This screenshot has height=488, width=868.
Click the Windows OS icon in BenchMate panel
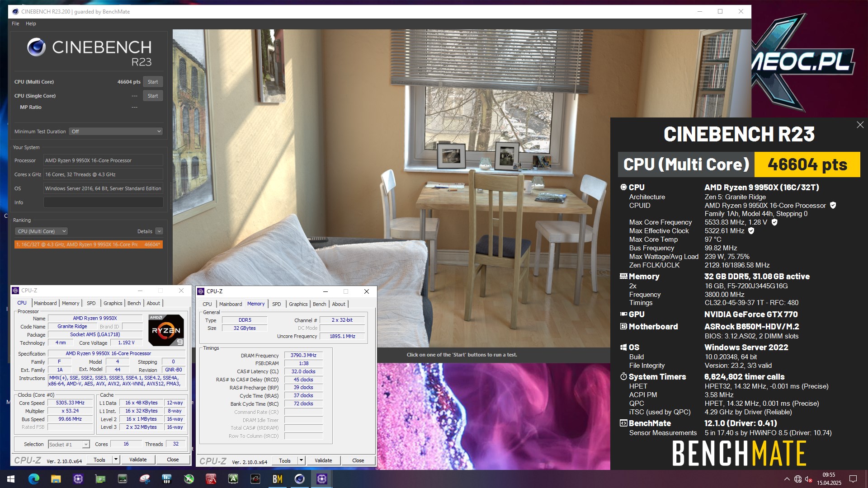(623, 347)
